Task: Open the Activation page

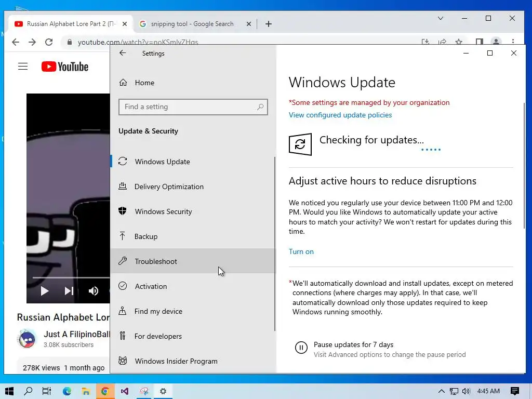Action: 193,286
